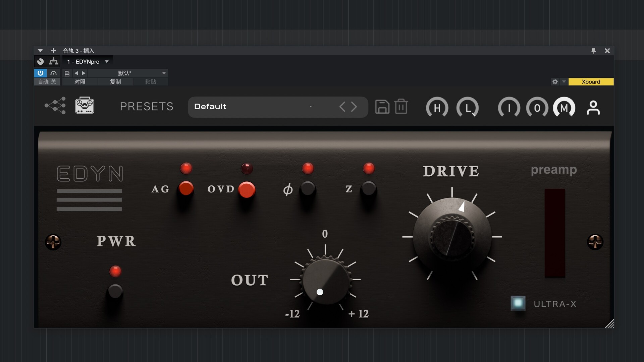Click the resize grip at window corner
Image resolution: width=644 pixels, height=362 pixels.
pyautogui.click(x=609, y=323)
